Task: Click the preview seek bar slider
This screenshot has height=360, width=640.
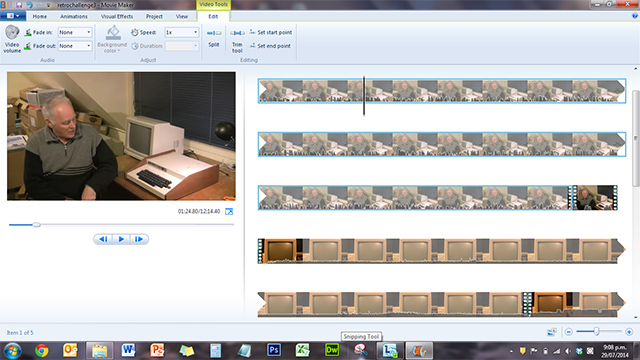Action: coord(36,224)
